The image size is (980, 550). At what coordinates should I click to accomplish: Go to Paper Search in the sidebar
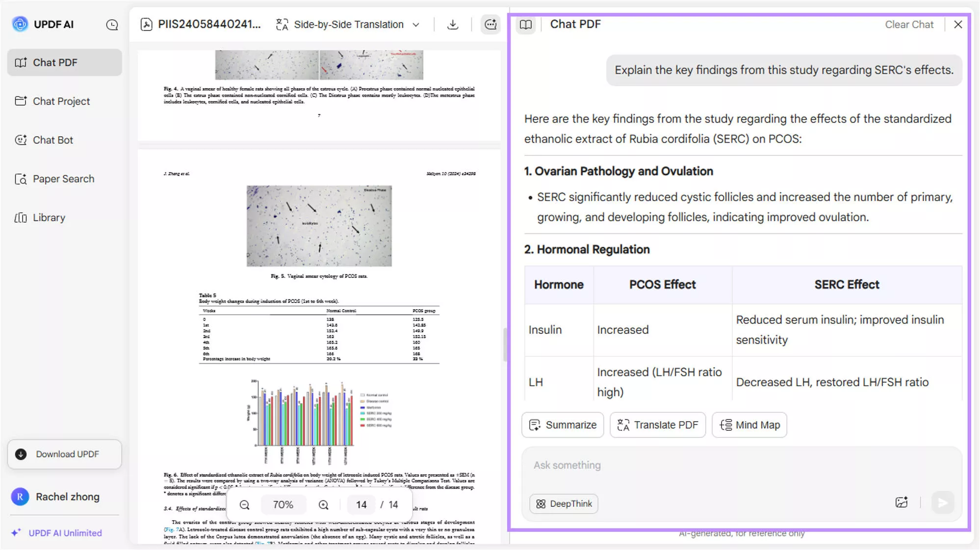pyautogui.click(x=63, y=179)
